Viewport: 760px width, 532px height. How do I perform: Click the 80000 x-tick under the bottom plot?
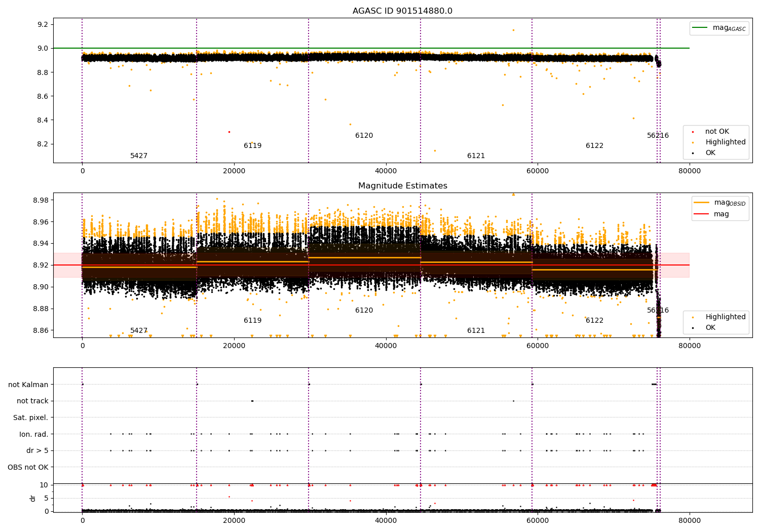pyautogui.click(x=690, y=520)
